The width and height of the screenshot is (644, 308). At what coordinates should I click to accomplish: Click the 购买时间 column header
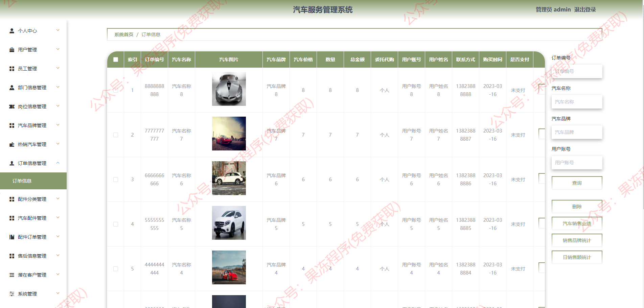(x=492, y=60)
